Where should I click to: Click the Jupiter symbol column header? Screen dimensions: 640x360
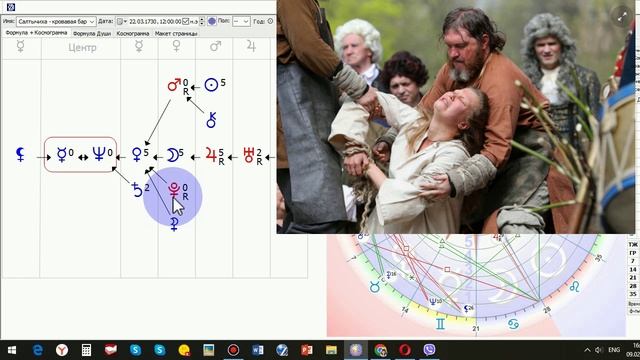click(251, 47)
